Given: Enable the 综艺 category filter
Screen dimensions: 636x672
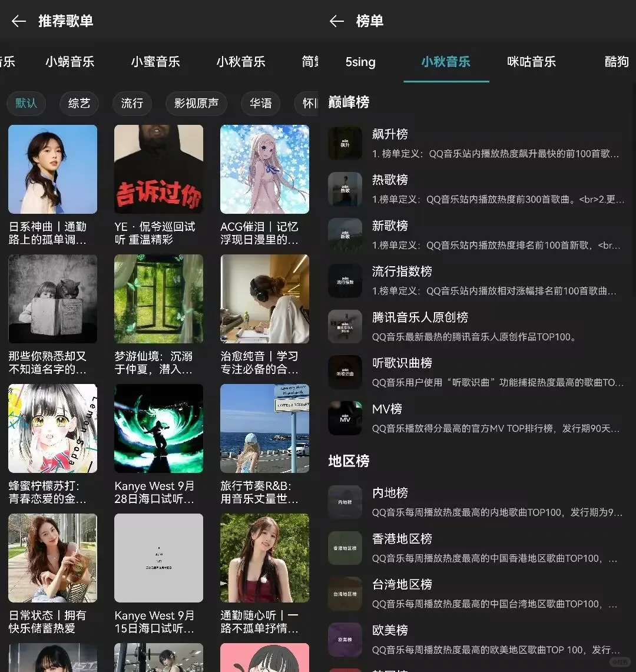Looking at the screenshot, I should click(79, 104).
